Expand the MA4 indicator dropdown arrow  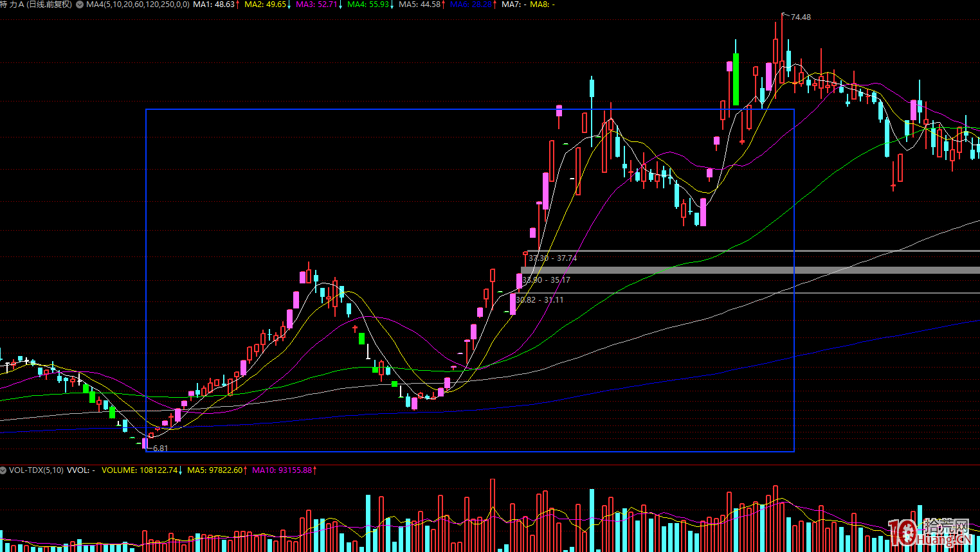pos(80,4)
